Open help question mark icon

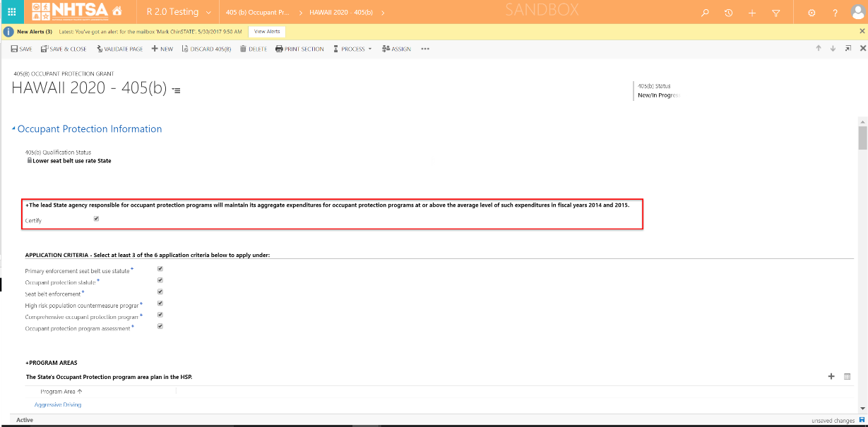tap(836, 13)
